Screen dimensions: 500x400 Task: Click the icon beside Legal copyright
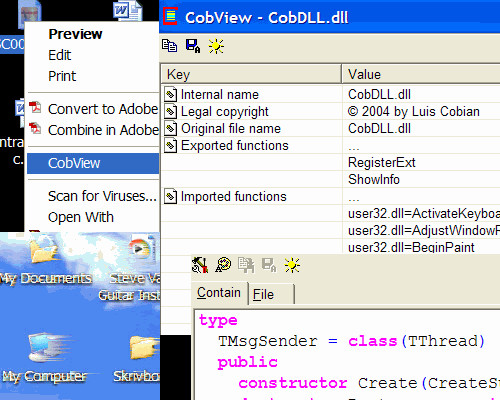pyautogui.click(x=170, y=111)
